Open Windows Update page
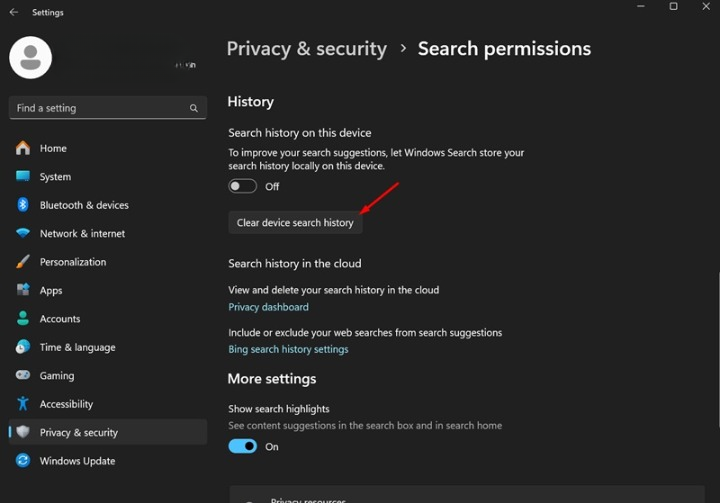This screenshot has height=503, width=720. click(107, 460)
